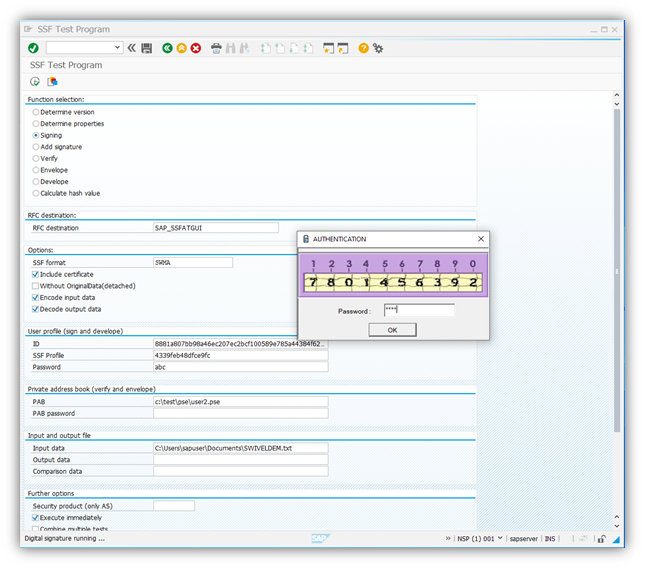645x568 pixels.
Task: Click the Security product (only AS) field
Action: point(174,505)
